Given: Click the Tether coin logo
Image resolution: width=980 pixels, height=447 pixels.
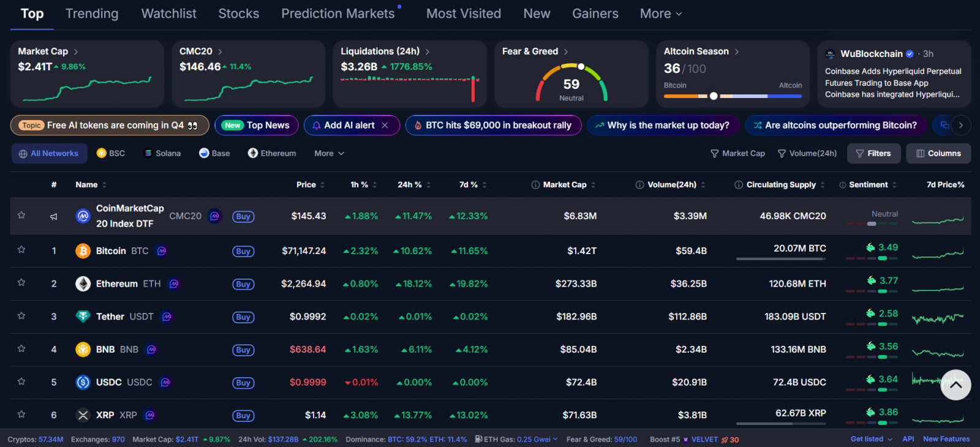Looking at the screenshot, I should click(83, 317).
